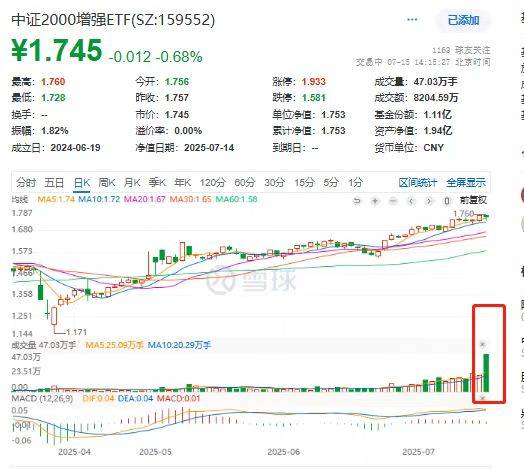This screenshot has width=524, height=469.
Task: Switch to the 分时 chart tab
Action: pyautogui.click(x=26, y=183)
